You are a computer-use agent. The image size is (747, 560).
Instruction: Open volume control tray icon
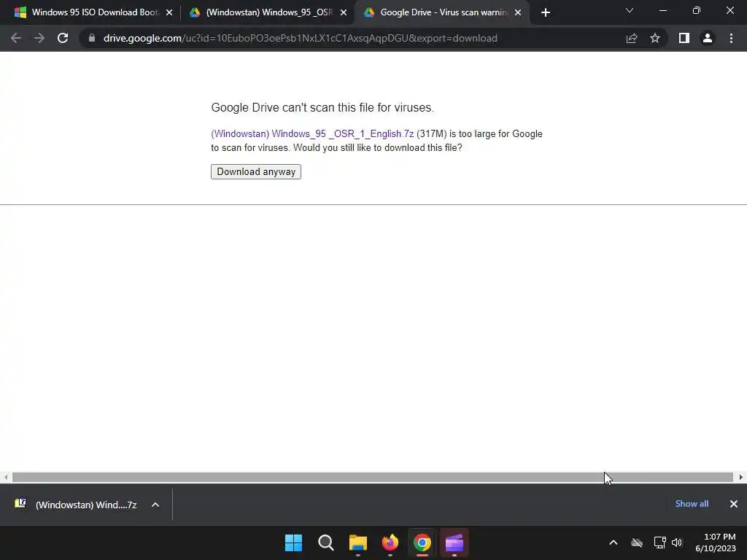[x=677, y=542]
